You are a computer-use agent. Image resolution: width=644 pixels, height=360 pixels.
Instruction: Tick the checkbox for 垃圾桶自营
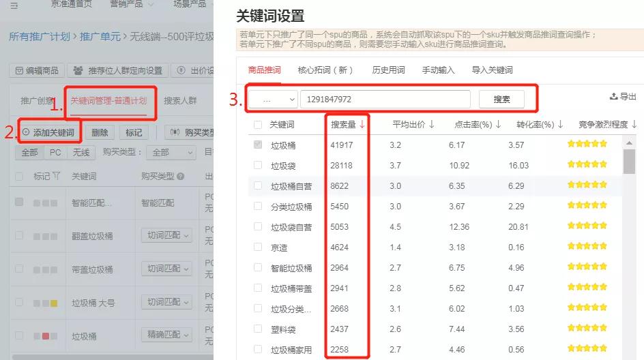[258, 185]
